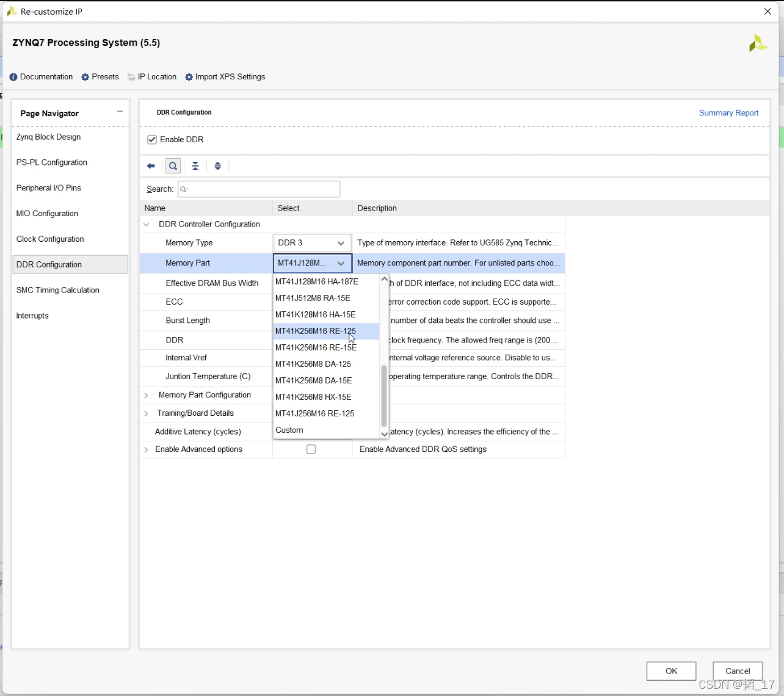The image size is (784, 696).
Task: Click the Xilinx logo at top right
Action: click(x=758, y=43)
